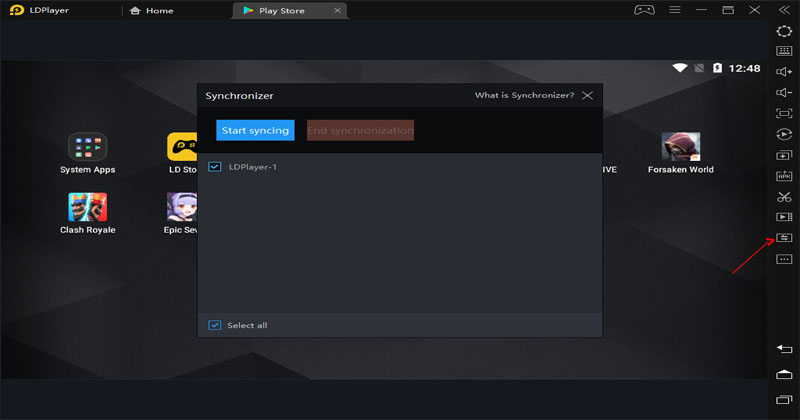The width and height of the screenshot is (800, 420).
Task: Install APK file icon
Action: point(784,176)
